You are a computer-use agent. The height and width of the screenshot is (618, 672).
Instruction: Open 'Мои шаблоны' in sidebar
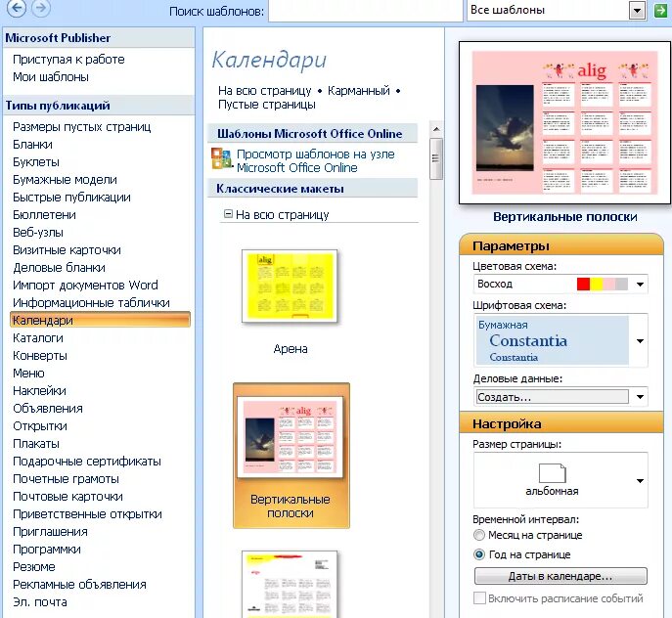click(x=51, y=77)
